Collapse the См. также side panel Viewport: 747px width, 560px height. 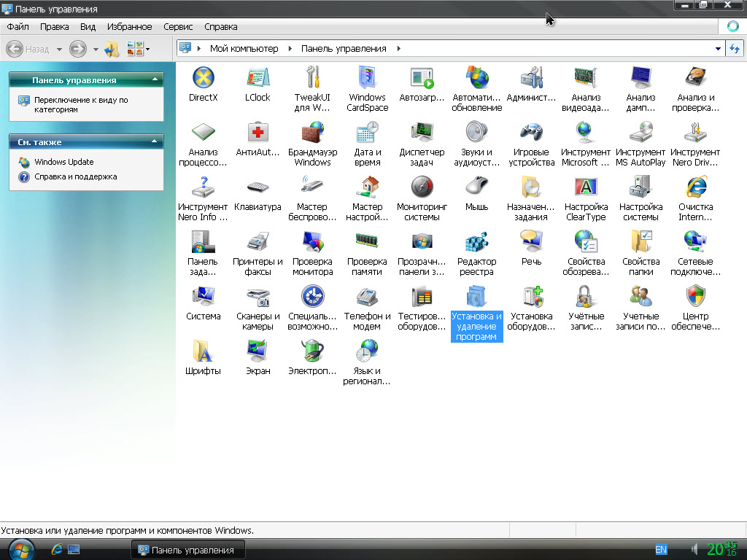(x=155, y=141)
